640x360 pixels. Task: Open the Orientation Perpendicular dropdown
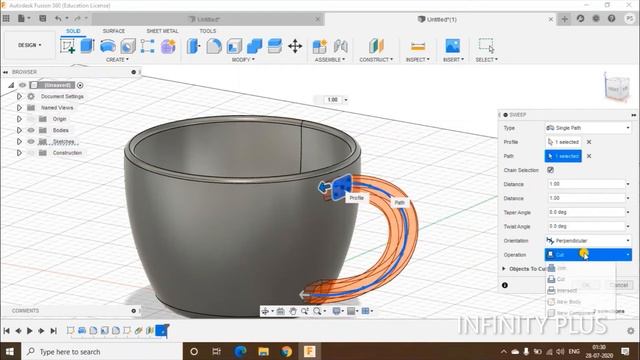pyautogui.click(x=588, y=240)
